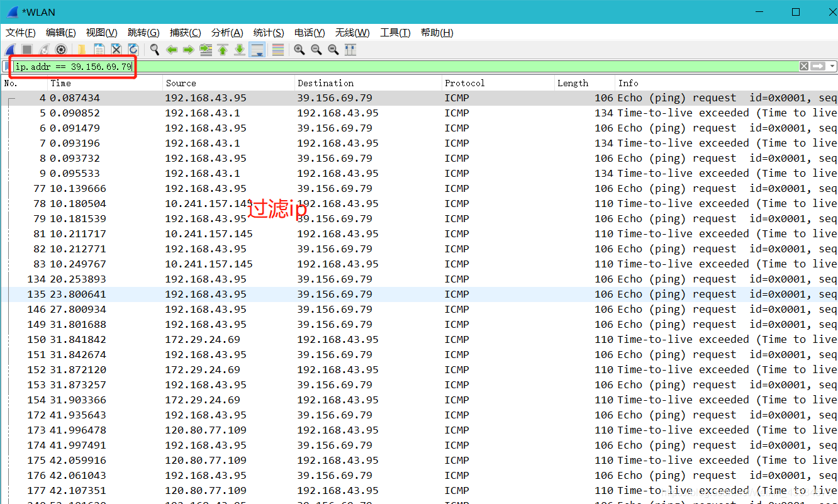Select packet 173 from 120.80.77.109

tap(419, 430)
